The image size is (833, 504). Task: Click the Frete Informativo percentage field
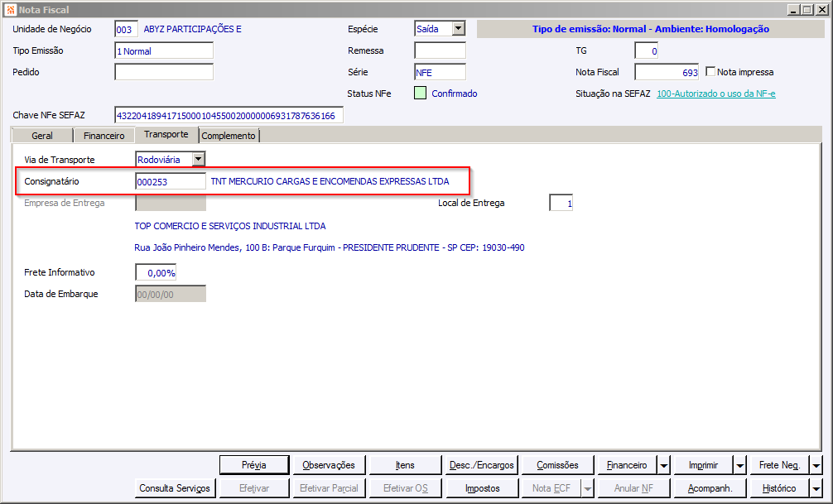[x=156, y=272]
